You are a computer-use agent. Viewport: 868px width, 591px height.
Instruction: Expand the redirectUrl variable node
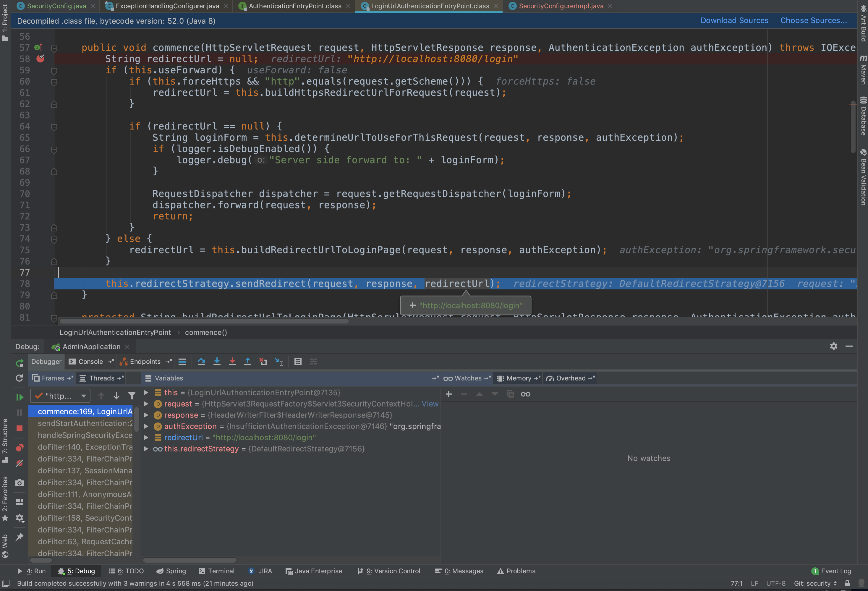tap(146, 438)
